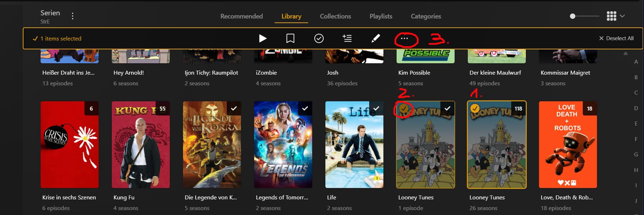Jump to letter B in index
Image resolution: width=644 pixels, height=215 pixels.
click(636, 77)
